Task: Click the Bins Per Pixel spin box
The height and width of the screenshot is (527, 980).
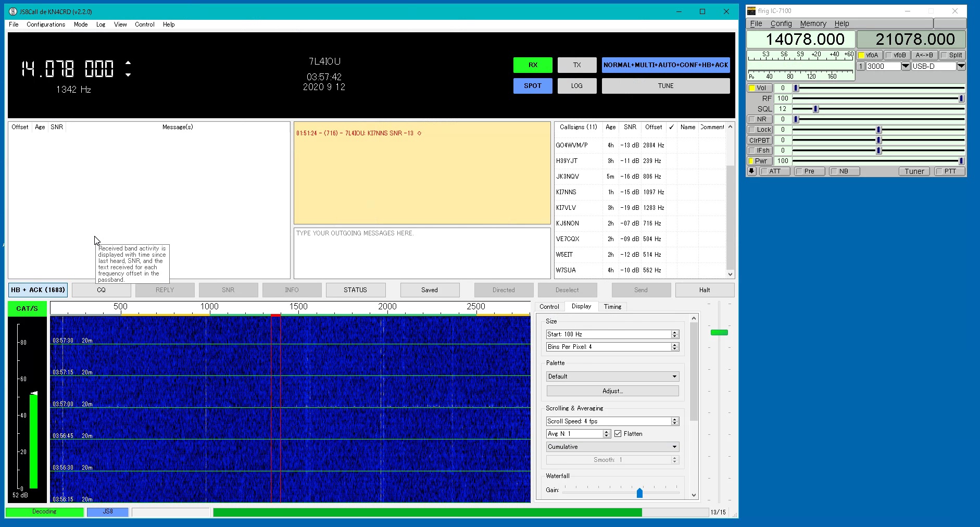Action: pyautogui.click(x=612, y=347)
